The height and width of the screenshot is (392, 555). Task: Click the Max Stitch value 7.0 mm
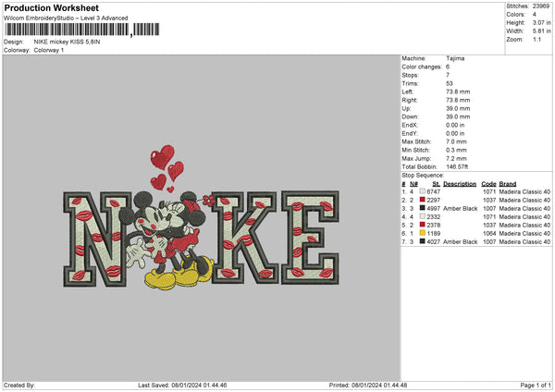456,141
